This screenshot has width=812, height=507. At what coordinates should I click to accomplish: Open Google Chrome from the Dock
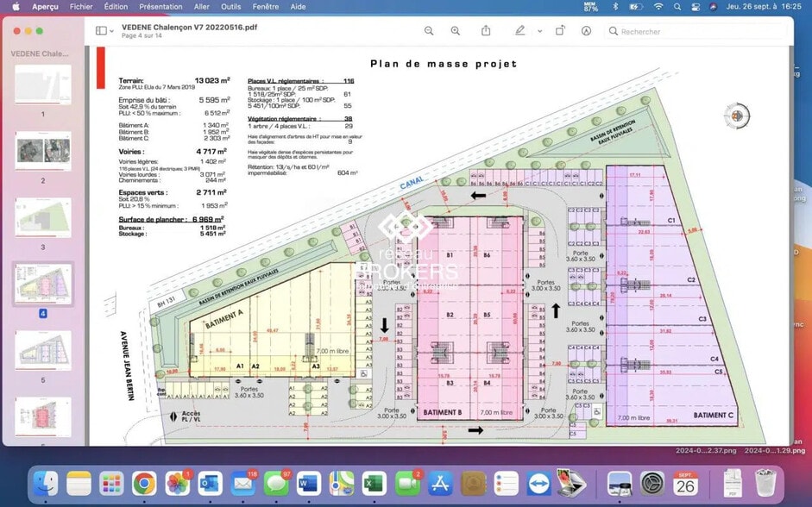(144, 483)
